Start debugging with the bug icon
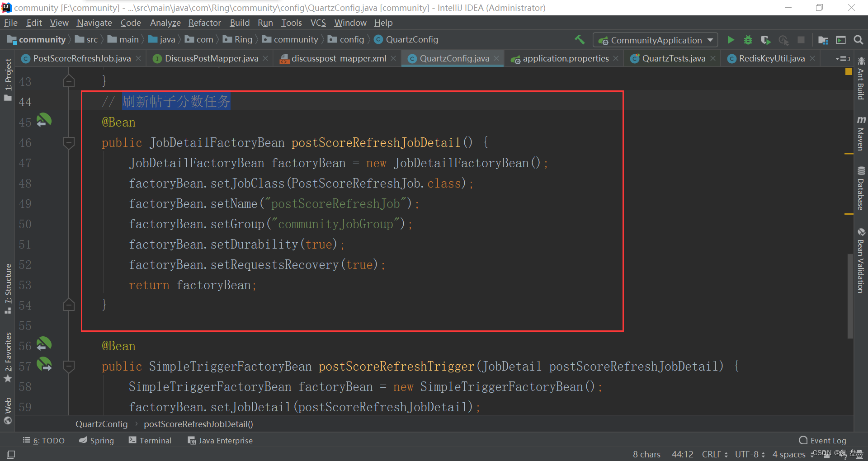Screen dimensions: 868x461 [748, 40]
